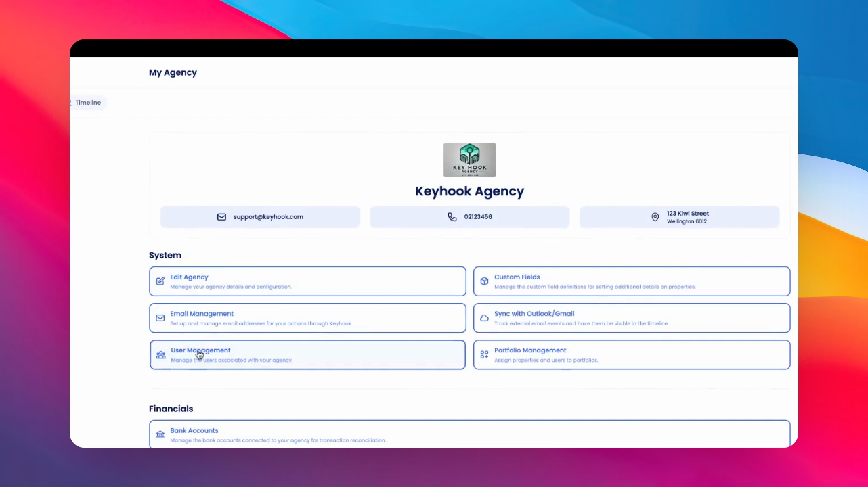Click the 'Wellington 6012' address line
Screen dimensions: 868x487
click(x=687, y=221)
